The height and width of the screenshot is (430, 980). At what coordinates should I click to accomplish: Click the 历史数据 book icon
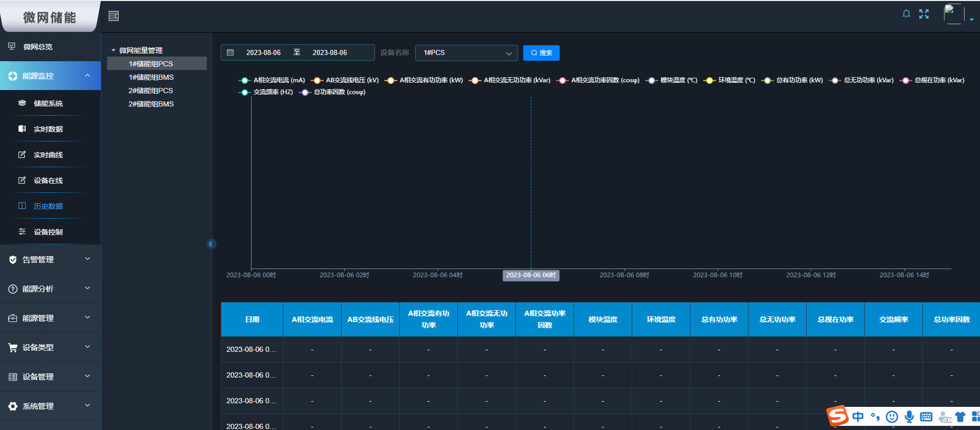tap(22, 206)
